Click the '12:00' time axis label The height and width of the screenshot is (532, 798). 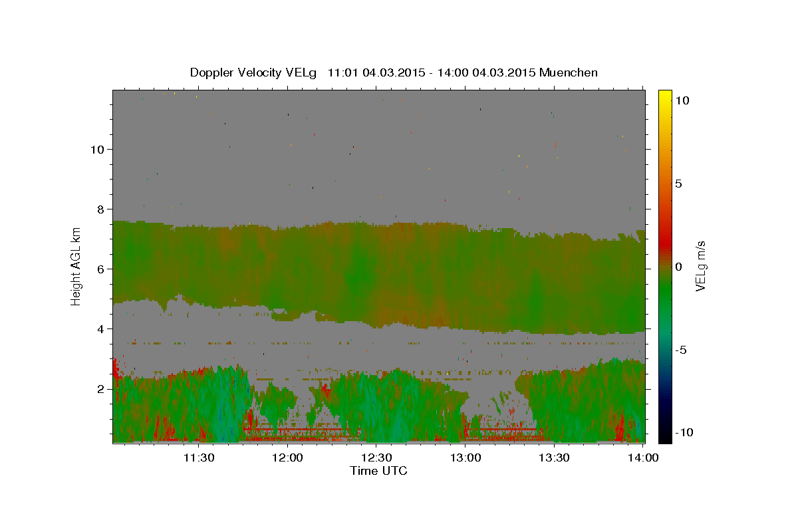[x=287, y=458]
